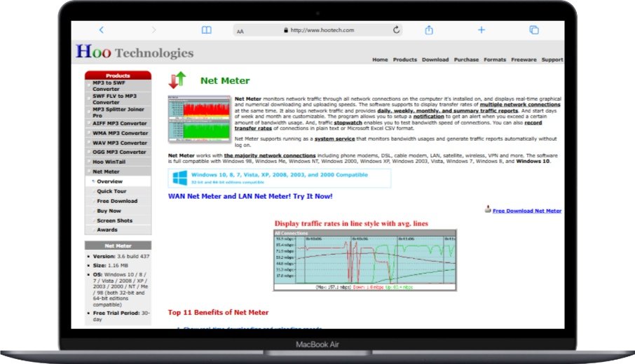Follow the stopwatch link
This screenshot has height=364, width=635.
(348, 122)
